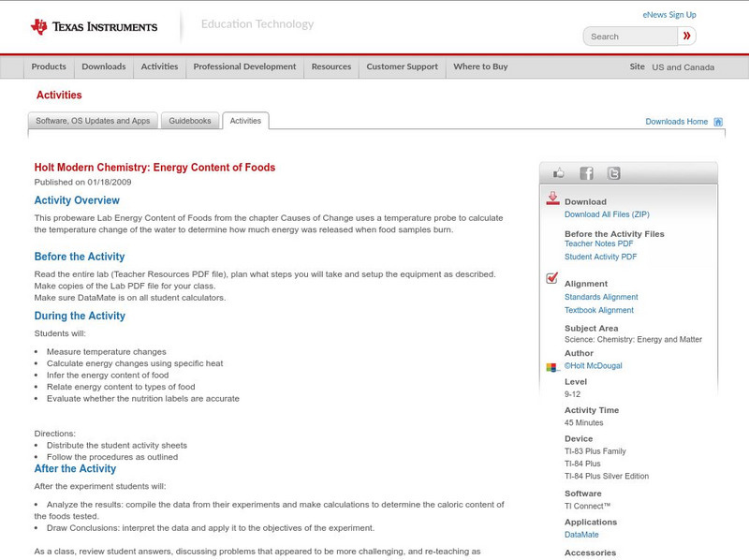
Task: Open the Textbook Alignment link
Action: 599,311
